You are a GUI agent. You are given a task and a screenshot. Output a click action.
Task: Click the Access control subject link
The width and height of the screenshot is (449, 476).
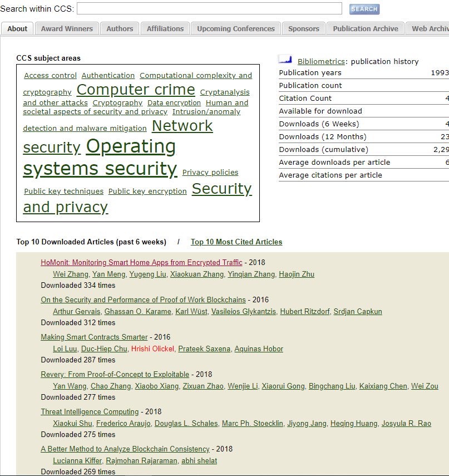coord(51,75)
